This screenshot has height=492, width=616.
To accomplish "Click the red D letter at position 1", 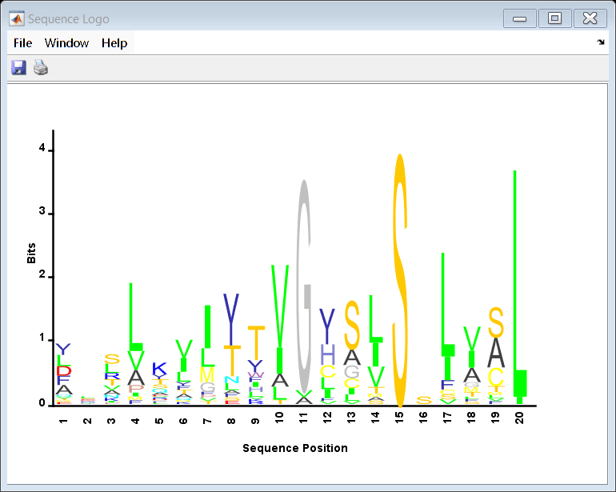I will pos(64,371).
